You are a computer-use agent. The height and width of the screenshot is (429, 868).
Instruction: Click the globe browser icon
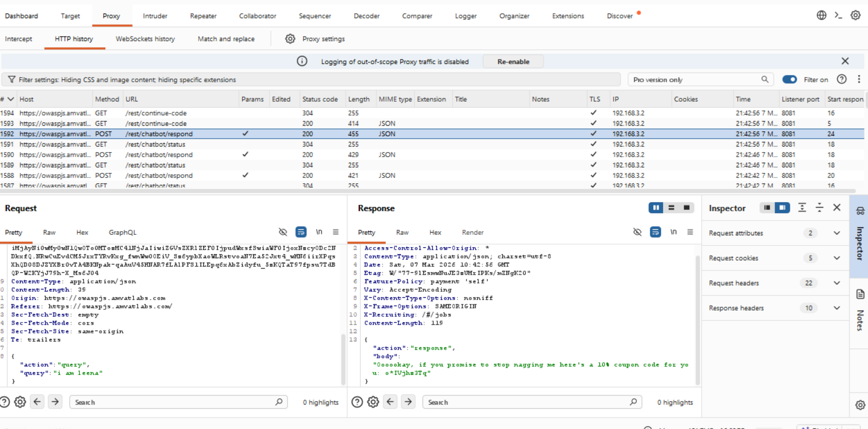coord(821,15)
